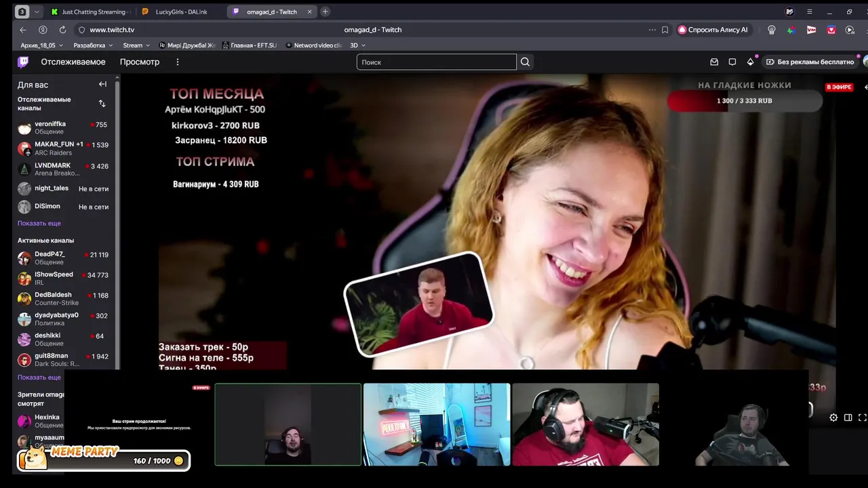Open the Twitch more-options three-dot menu

point(178,62)
